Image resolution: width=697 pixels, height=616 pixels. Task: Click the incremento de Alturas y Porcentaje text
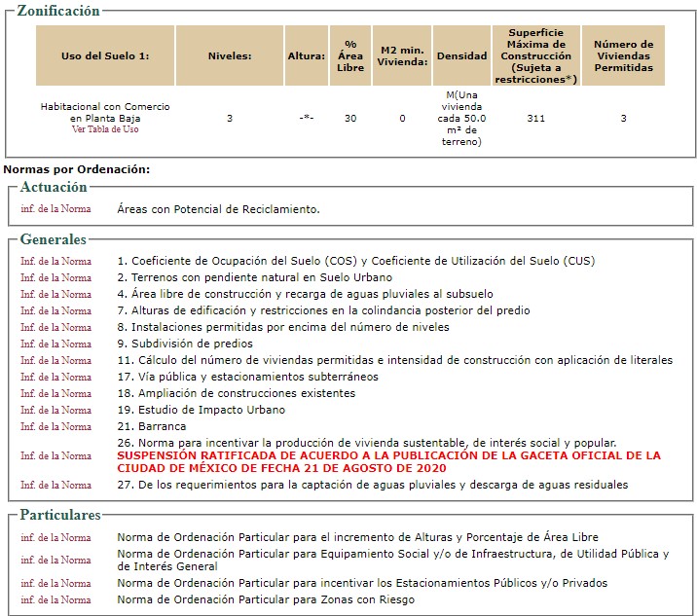click(357, 537)
